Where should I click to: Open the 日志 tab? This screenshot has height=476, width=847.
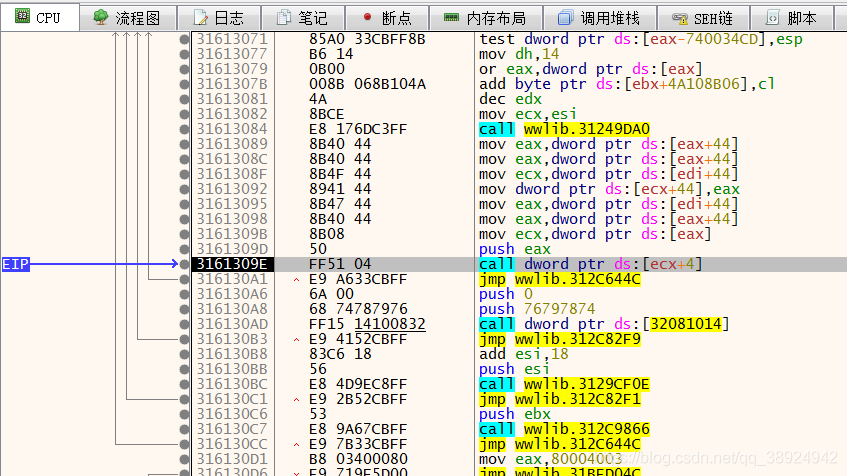pos(219,18)
